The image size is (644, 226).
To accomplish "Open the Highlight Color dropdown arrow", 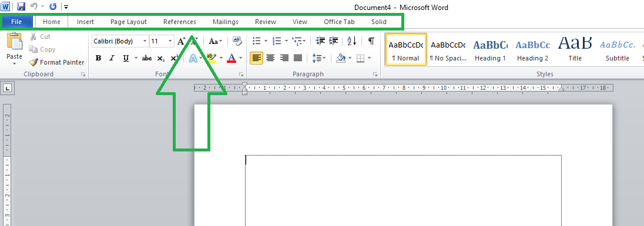I will coord(221,58).
